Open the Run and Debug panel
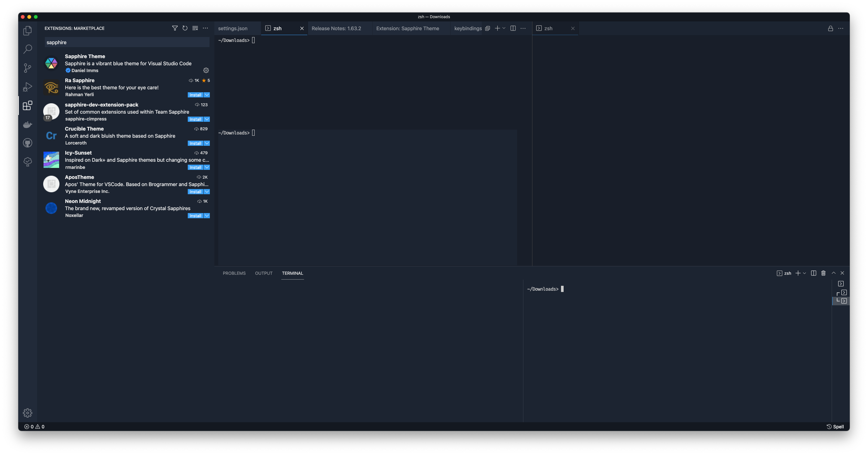This screenshot has height=455, width=868. [x=27, y=87]
